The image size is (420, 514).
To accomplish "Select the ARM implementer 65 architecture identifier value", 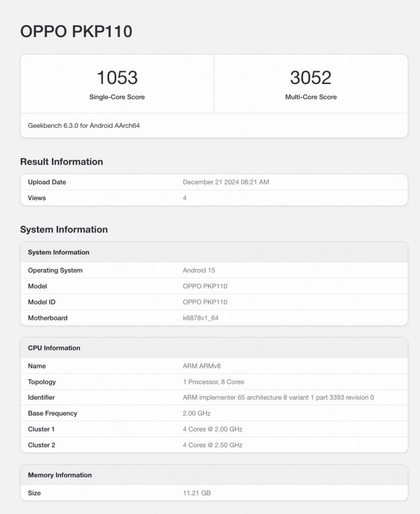I will (x=278, y=397).
